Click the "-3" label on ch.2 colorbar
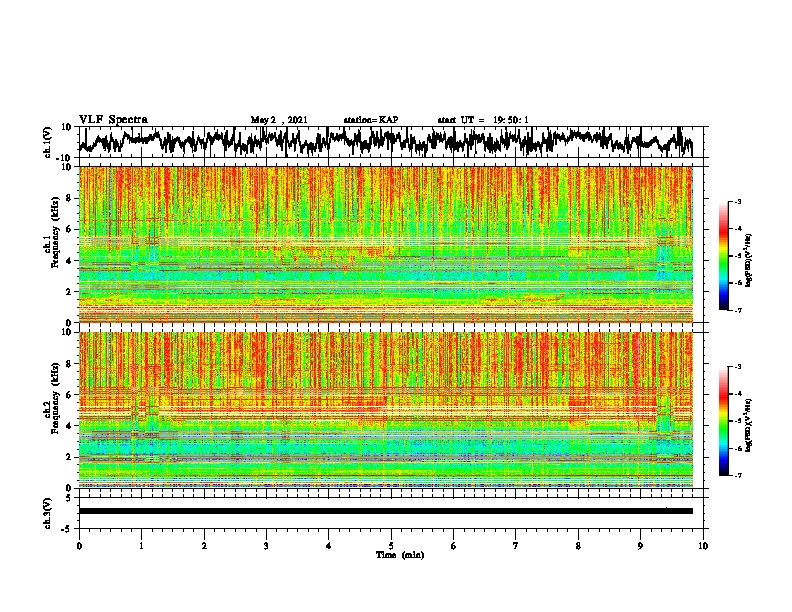The width and height of the screenshot is (792, 612). tap(737, 367)
